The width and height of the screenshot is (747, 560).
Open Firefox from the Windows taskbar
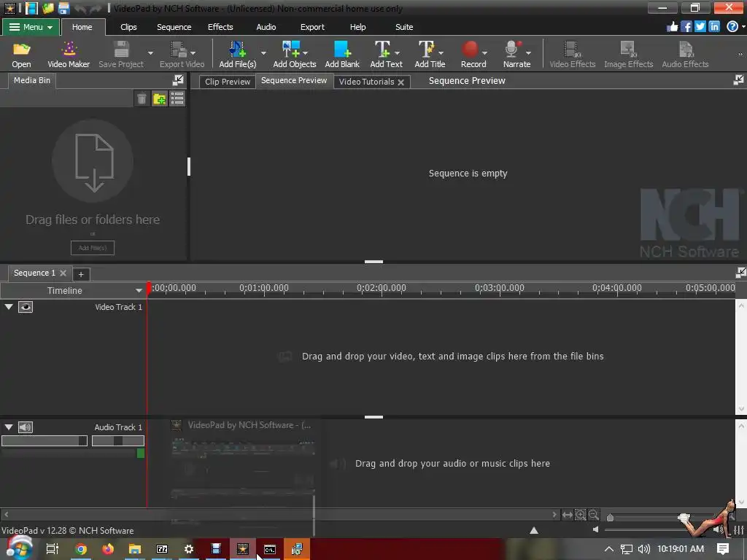point(108,549)
